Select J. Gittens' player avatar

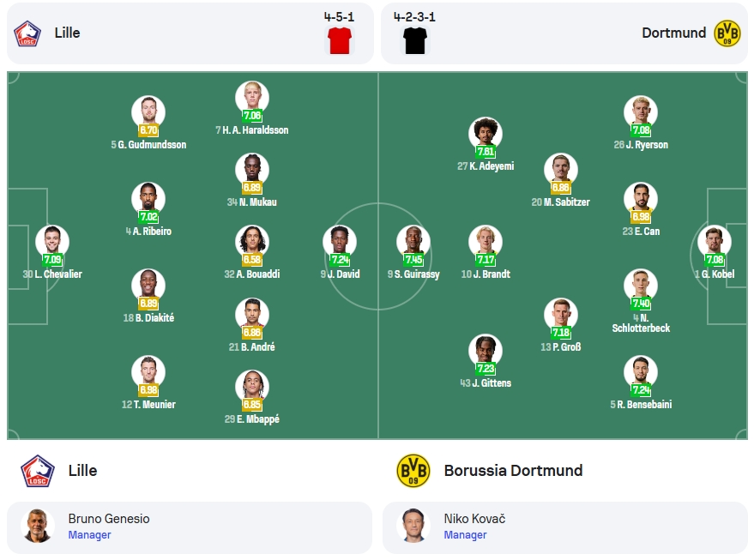[x=486, y=351]
